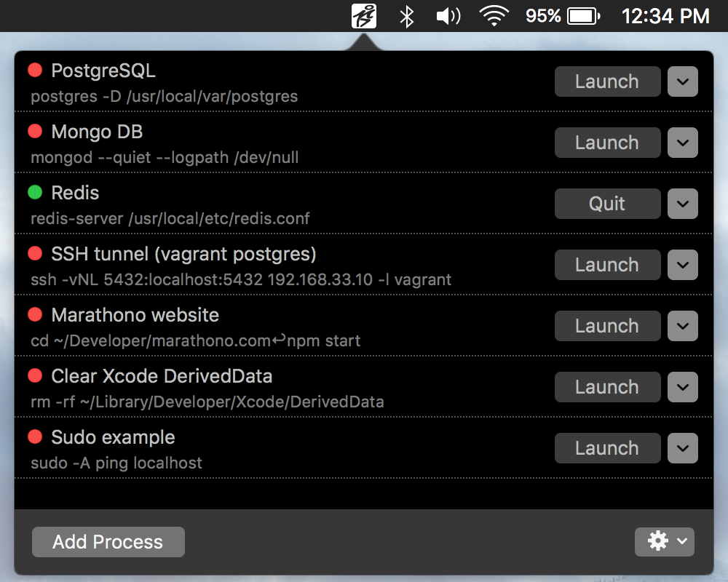
Task: Click the red status dot for SSH tunnel
Action: 35,253
